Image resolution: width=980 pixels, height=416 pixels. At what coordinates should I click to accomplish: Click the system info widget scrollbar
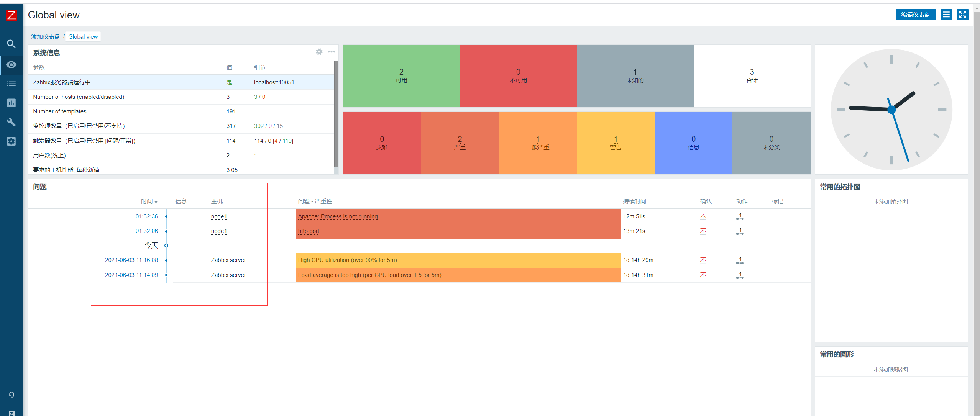tap(336, 114)
